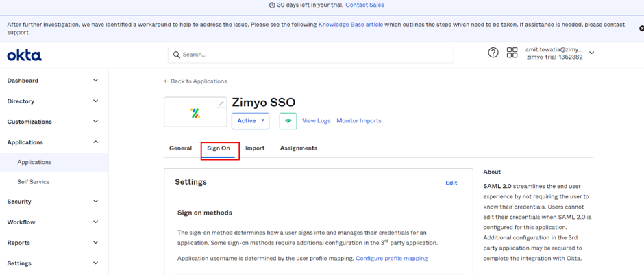Expand the Security sidebar section
Image resolution: width=644 pixels, height=275 pixels.
pos(54,202)
